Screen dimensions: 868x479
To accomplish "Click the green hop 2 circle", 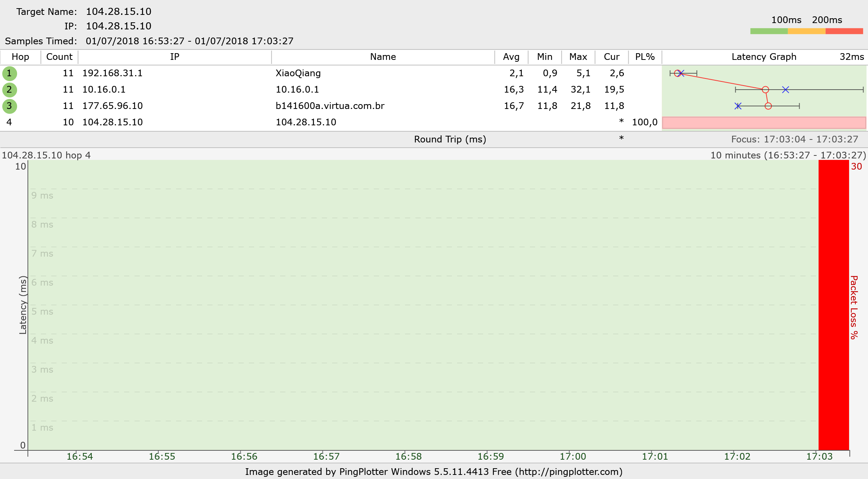I will (9, 90).
